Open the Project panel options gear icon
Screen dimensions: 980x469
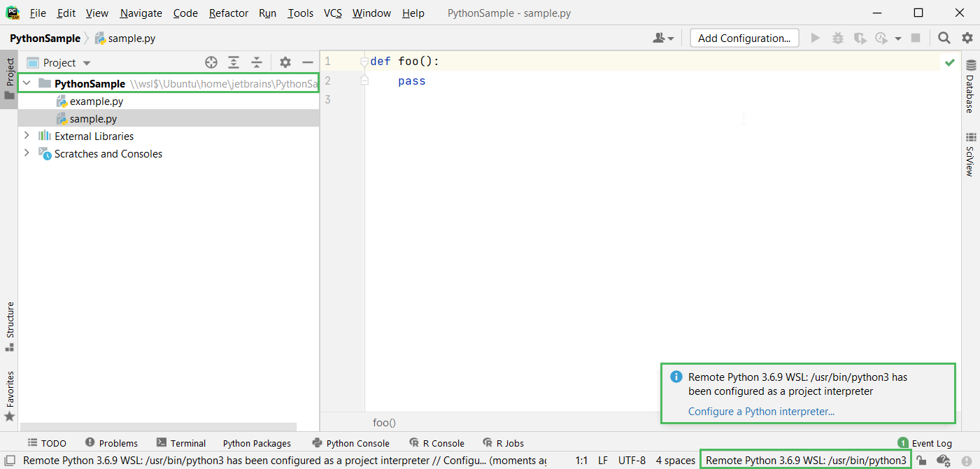click(x=285, y=62)
